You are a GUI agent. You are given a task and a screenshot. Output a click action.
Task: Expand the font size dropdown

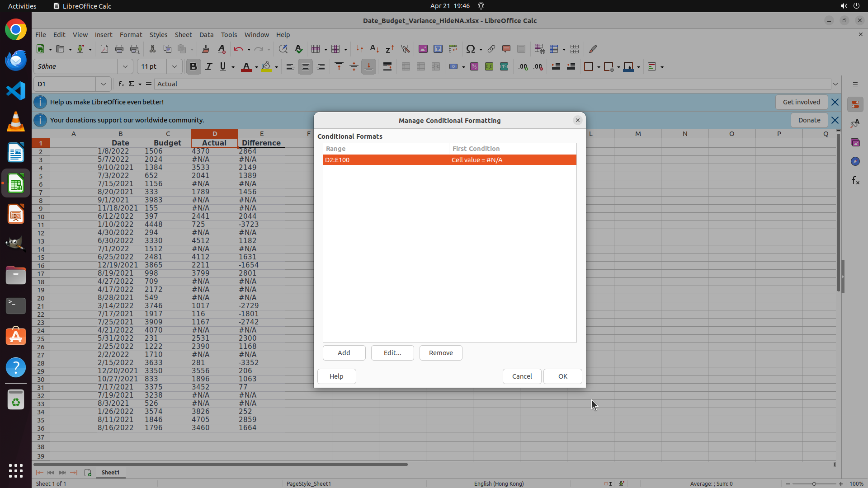point(175,66)
